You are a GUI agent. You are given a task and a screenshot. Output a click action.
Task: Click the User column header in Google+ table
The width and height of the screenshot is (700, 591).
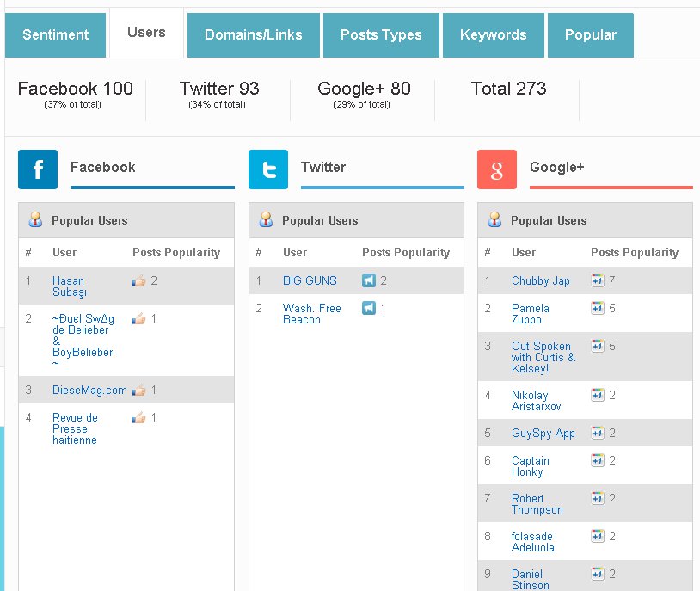point(523,252)
